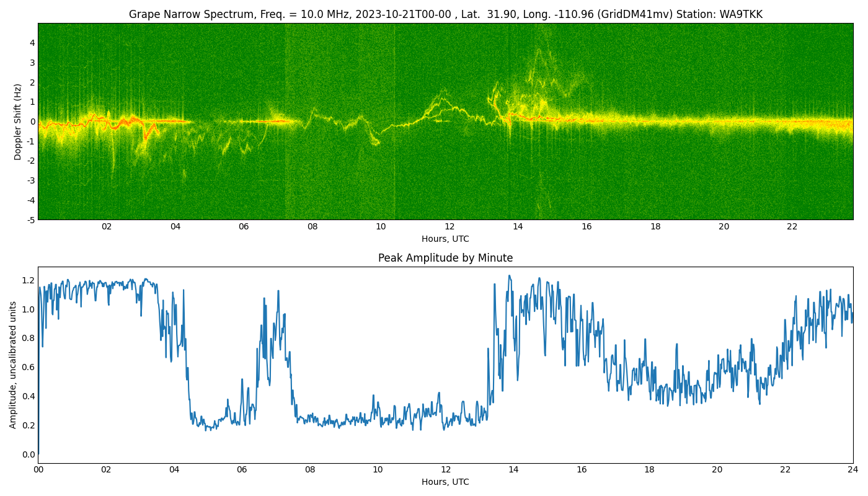The image size is (868, 496).
Task: Select the 12 hour tick on amplitude axis
Action: click(x=446, y=469)
